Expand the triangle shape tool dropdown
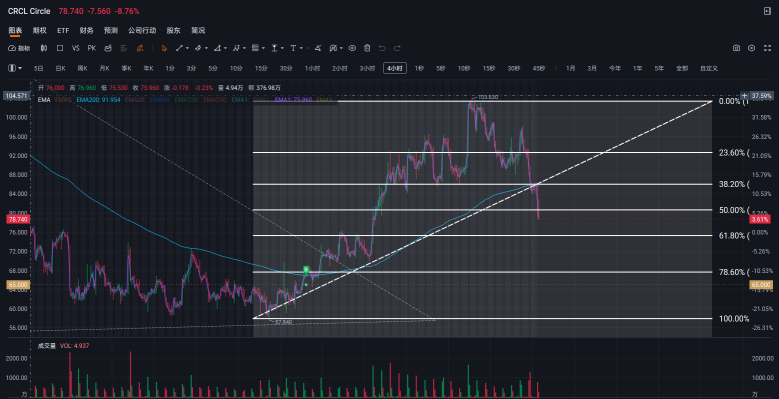The image size is (779, 399). click(226, 48)
